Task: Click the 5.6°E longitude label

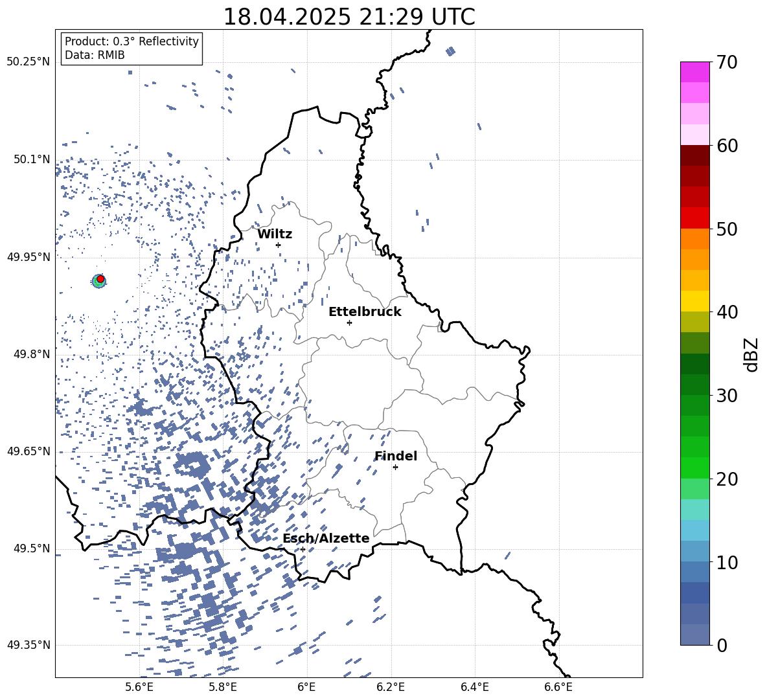Action: [x=139, y=687]
